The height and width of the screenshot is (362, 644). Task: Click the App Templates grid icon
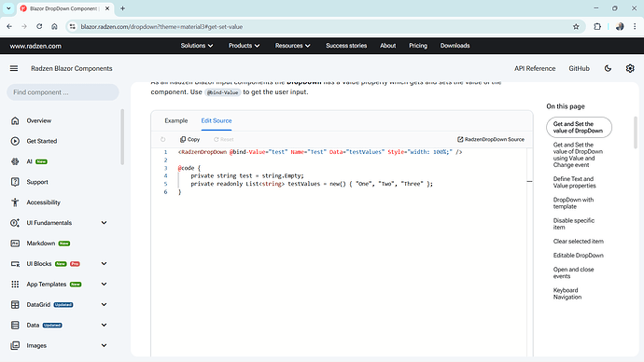click(x=15, y=284)
